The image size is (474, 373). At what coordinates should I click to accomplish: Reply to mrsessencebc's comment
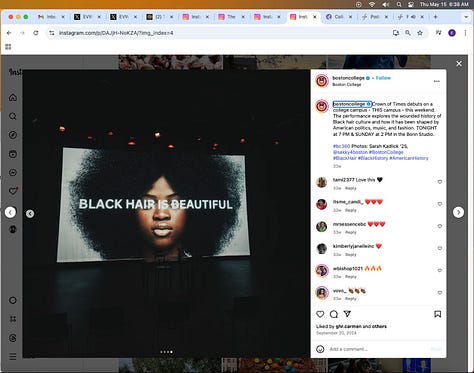point(351,232)
